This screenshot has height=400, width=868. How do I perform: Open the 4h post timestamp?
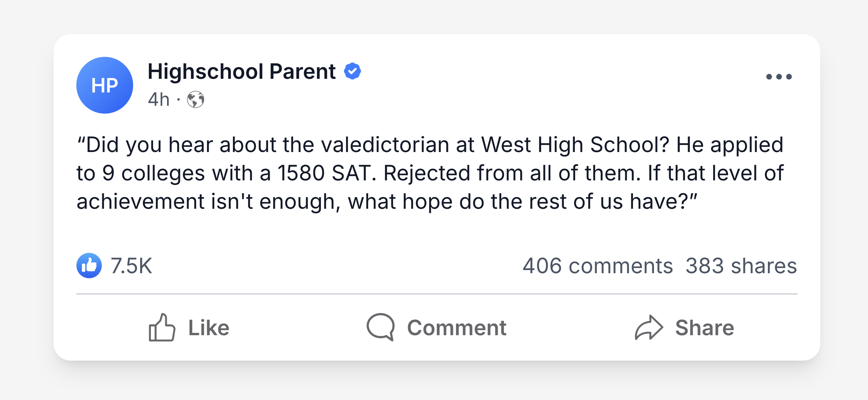[x=159, y=99]
